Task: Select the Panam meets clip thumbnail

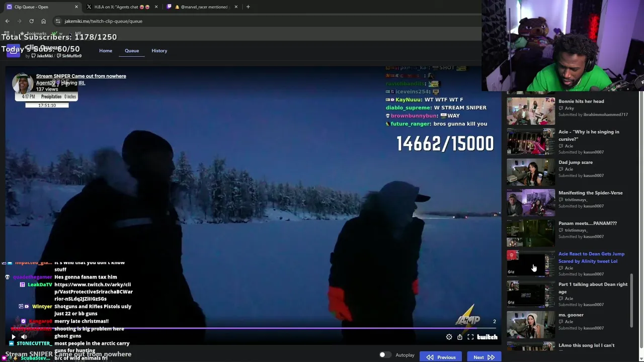Action: pos(531,233)
